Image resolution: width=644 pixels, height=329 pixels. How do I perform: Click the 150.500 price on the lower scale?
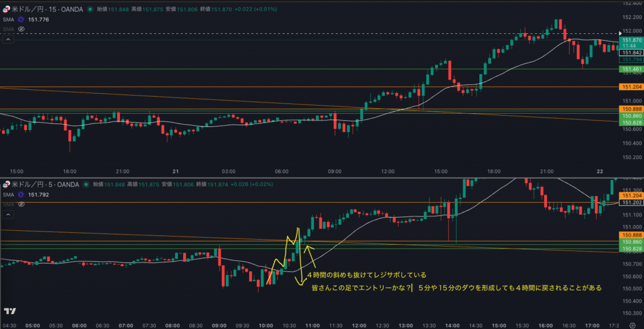633,289
